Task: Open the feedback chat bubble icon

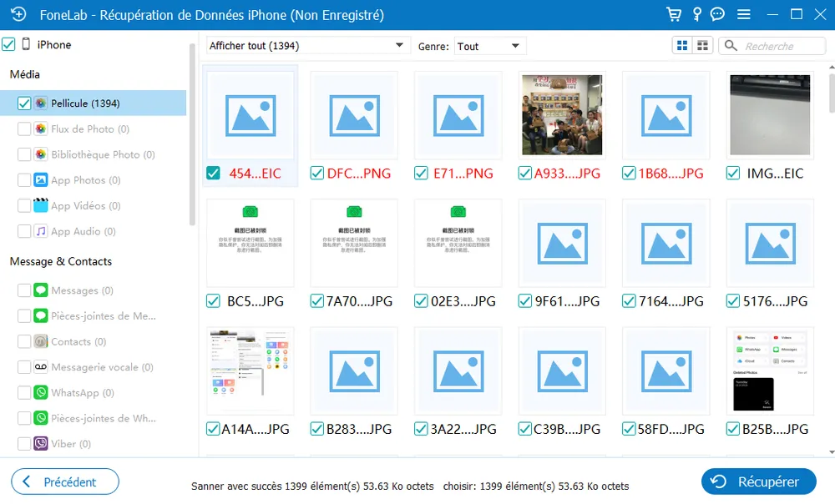Action: [717, 14]
